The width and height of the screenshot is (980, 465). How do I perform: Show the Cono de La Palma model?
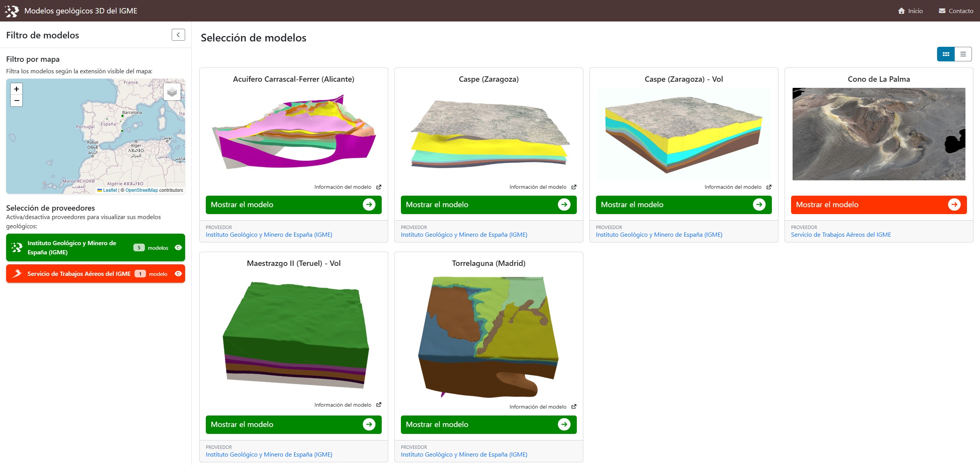click(878, 204)
